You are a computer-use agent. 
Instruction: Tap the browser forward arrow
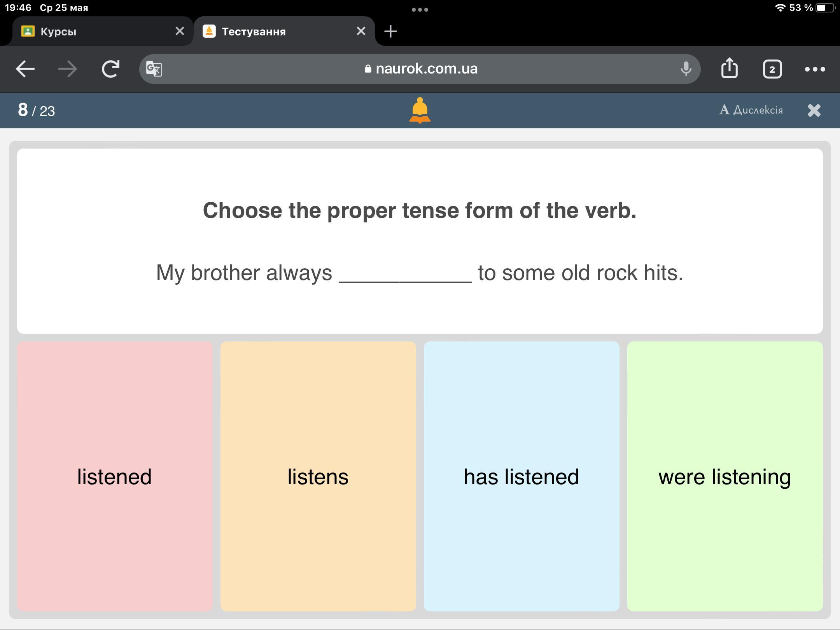coord(68,69)
